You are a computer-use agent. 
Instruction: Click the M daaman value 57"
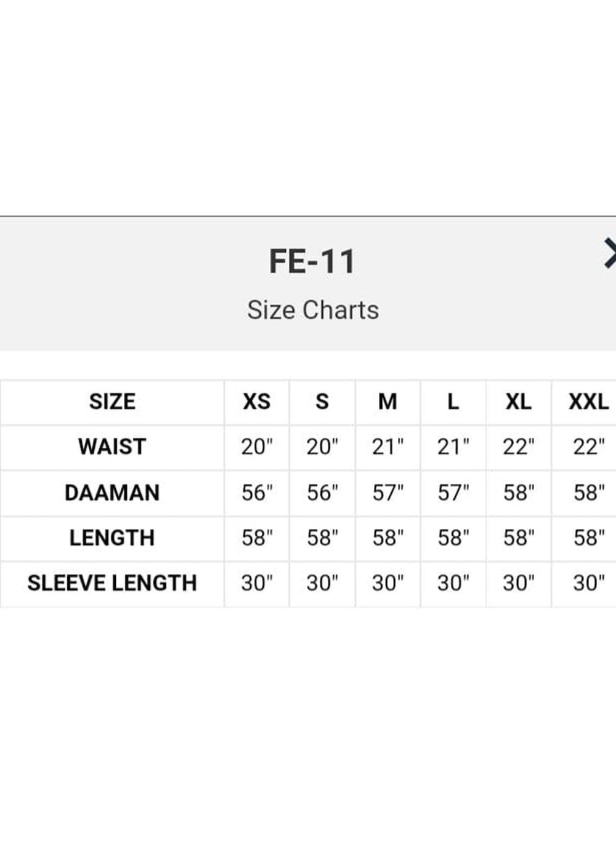click(x=387, y=492)
